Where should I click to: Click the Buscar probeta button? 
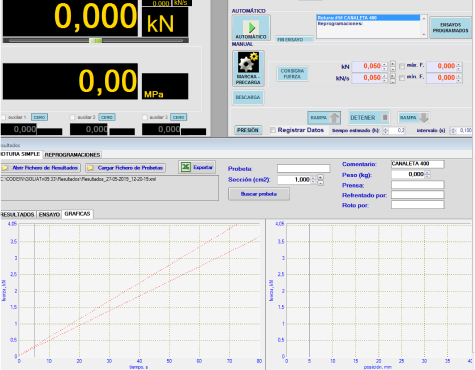tap(259, 194)
